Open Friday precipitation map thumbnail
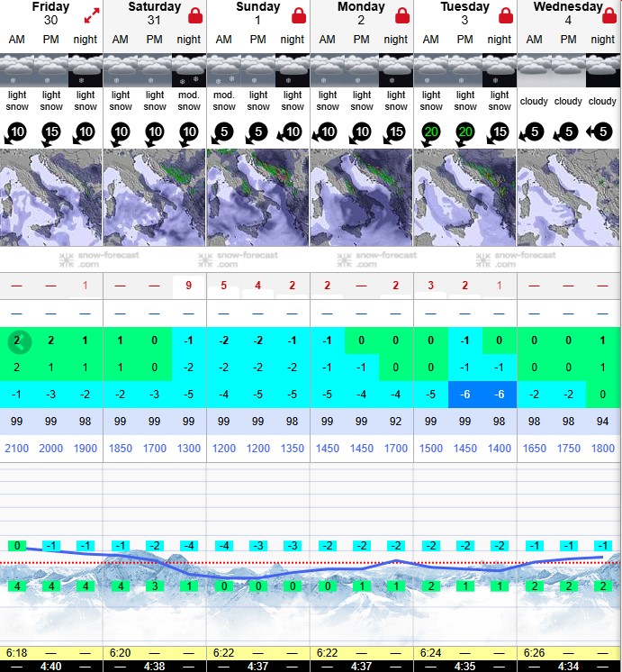The image size is (622, 672). pyautogui.click(x=51, y=197)
